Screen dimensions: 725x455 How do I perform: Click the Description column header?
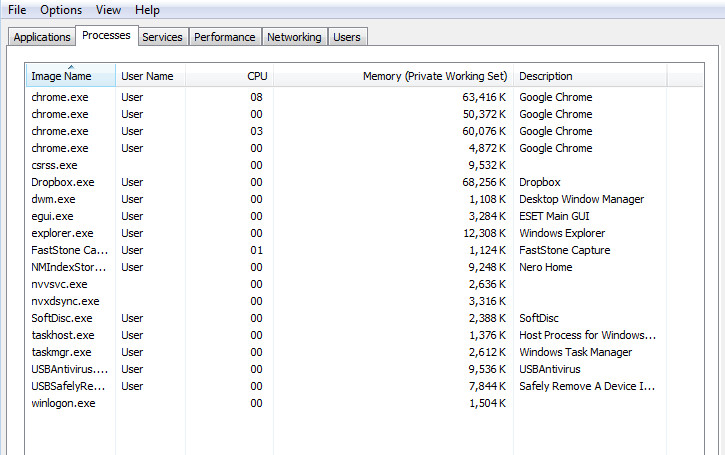click(x=546, y=76)
